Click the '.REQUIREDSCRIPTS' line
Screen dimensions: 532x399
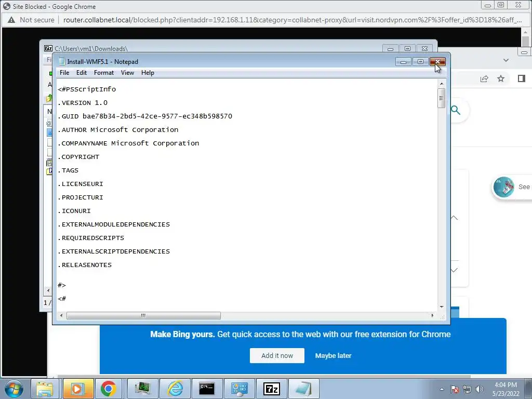tap(91, 238)
